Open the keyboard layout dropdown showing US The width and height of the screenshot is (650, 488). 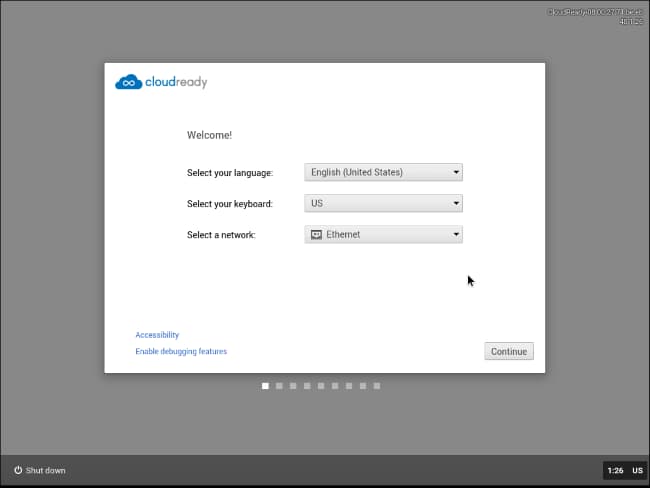pyautogui.click(x=383, y=203)
